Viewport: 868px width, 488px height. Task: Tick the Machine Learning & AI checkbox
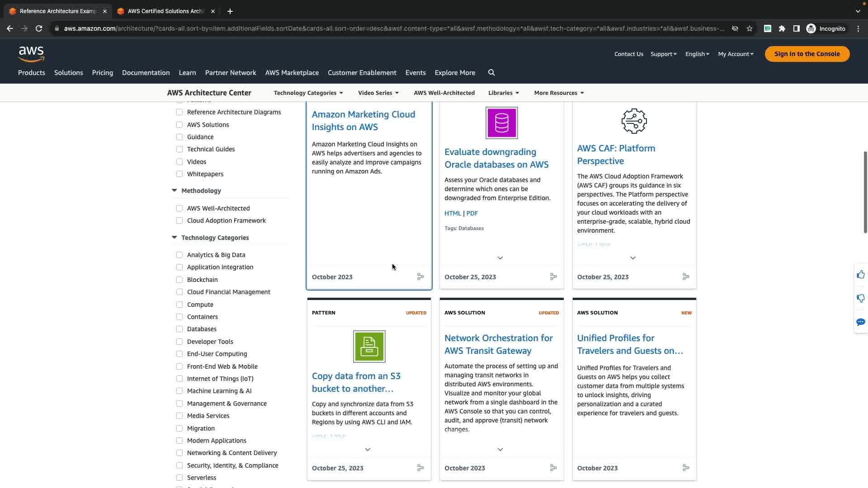(x=179, y=391)
